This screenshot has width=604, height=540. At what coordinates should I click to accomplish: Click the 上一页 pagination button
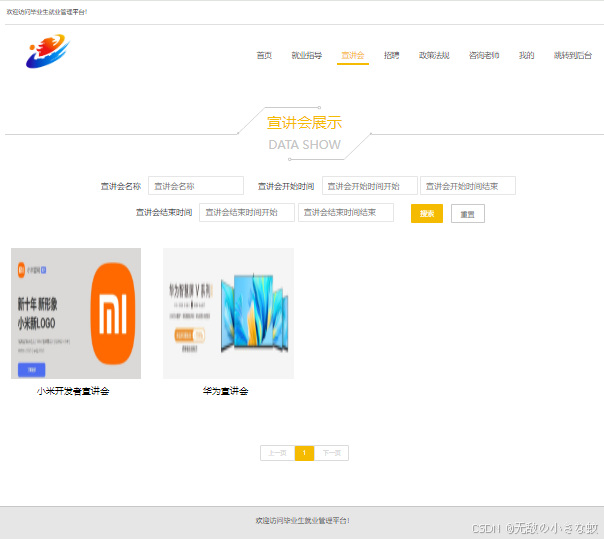click(278, 453)
